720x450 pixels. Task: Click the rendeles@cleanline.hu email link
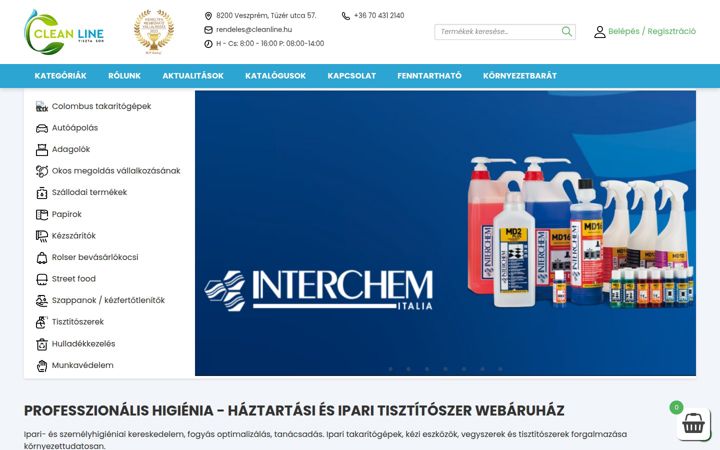click(254, 29)
